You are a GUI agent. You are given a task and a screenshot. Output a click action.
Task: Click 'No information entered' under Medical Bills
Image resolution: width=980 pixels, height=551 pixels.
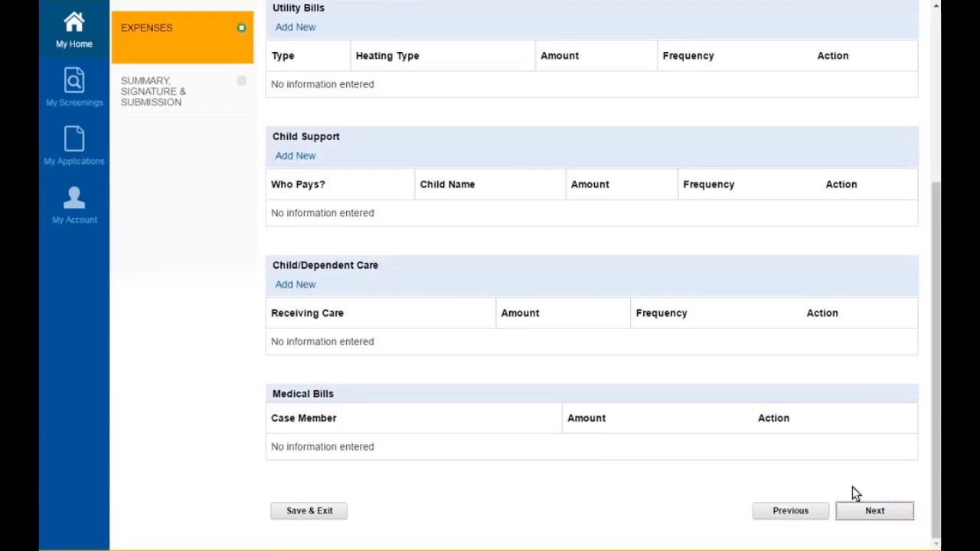click(x=322, y=447)
